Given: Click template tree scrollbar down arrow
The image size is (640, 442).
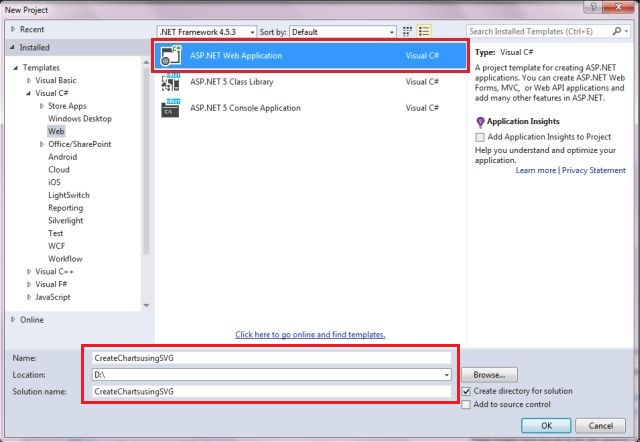Looking at the screenshot, I should pos(146,305).
